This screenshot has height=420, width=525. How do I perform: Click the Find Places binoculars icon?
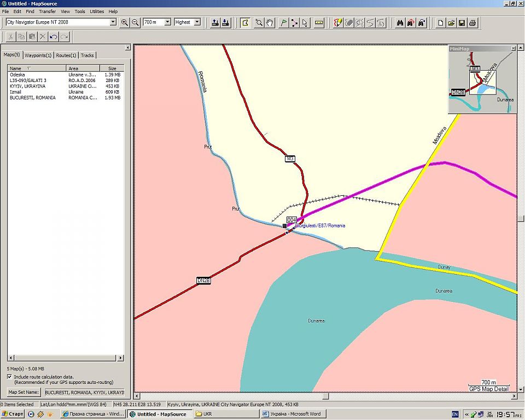click(x=400, y=22)
